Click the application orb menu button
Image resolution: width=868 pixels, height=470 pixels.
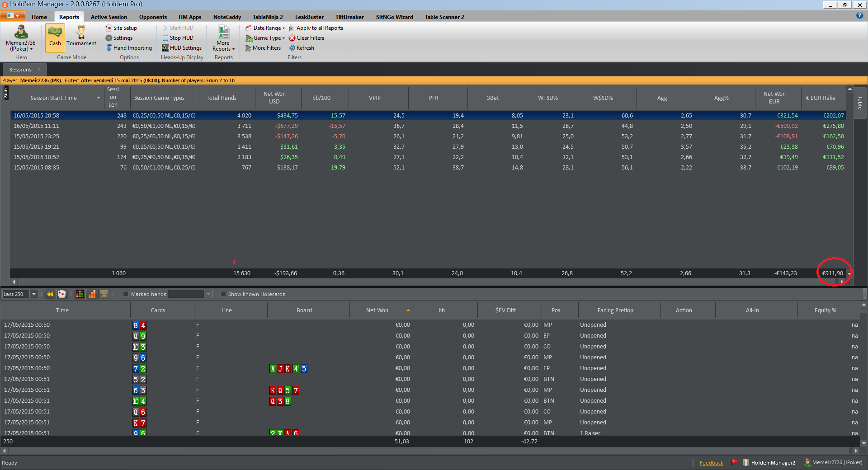pos(13,16)
